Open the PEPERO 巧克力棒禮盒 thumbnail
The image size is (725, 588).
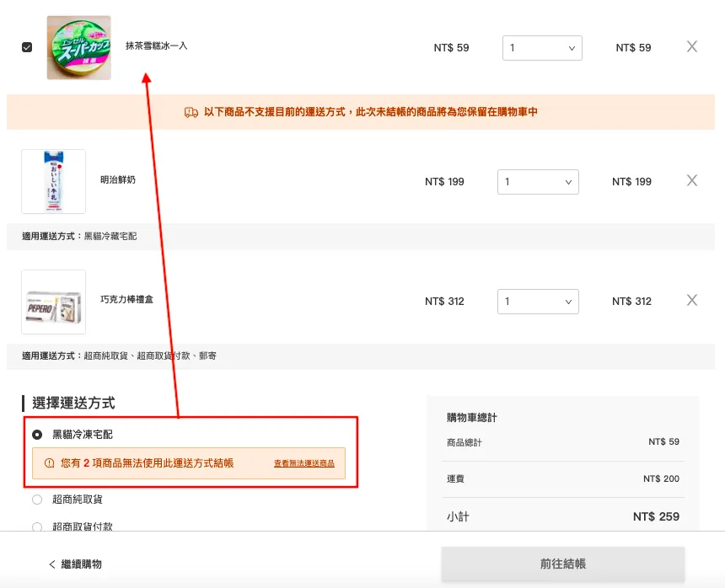point(54,302)
